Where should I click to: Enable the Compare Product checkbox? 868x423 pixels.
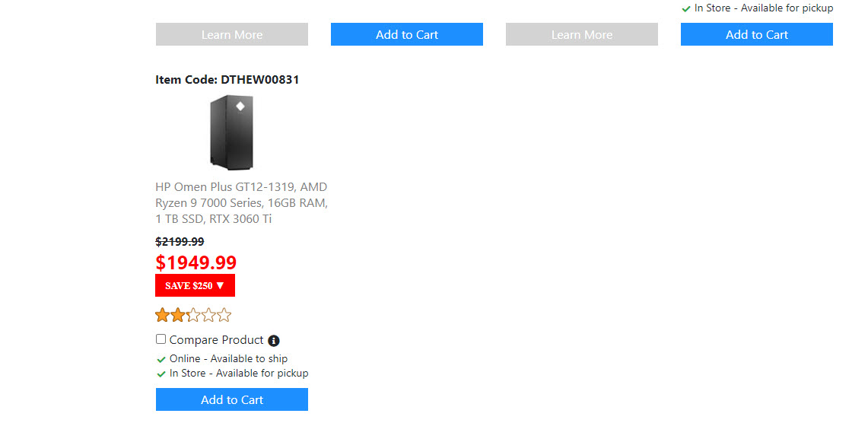tap(161, 339)
